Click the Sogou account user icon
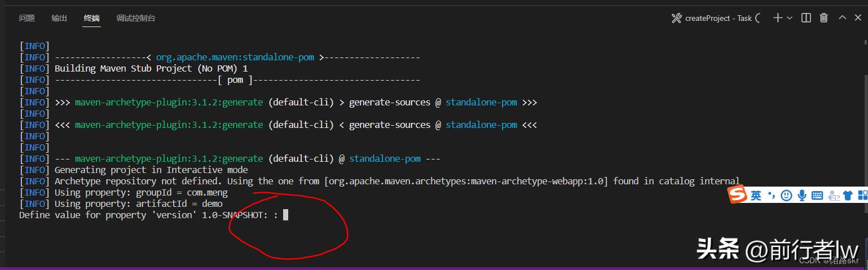The height and width of the screenshot is (270, 868). click(x=832, y=196)
